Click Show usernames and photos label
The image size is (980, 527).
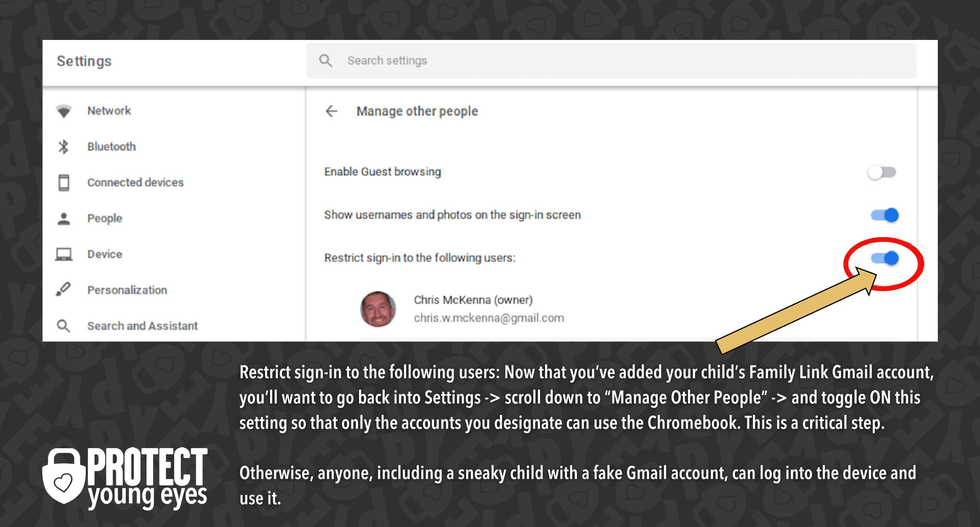(x=452, y=215)
